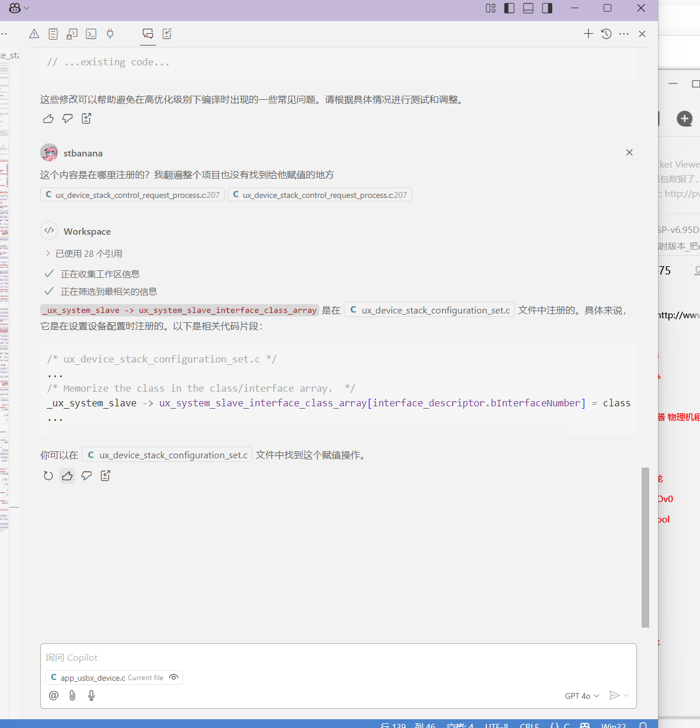Start voice chat with the microphone icon
The height and width of the screenshot is (728, 700).
tap(91, 695)
